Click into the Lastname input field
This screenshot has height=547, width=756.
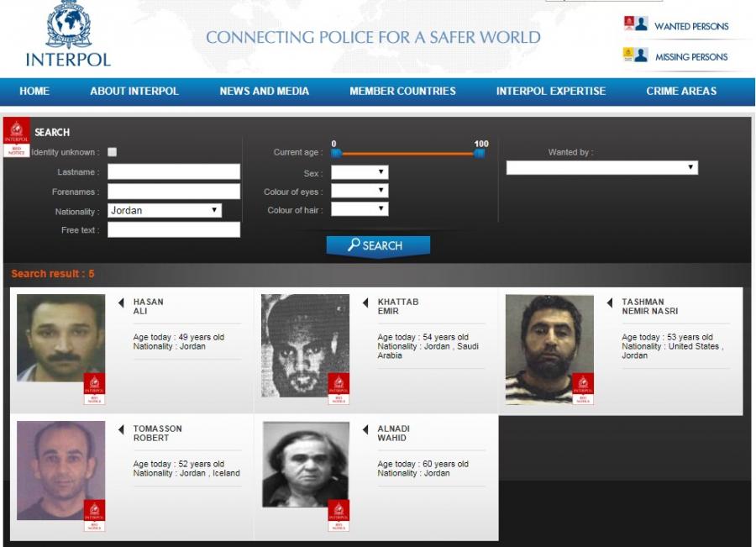click(174, 171)
